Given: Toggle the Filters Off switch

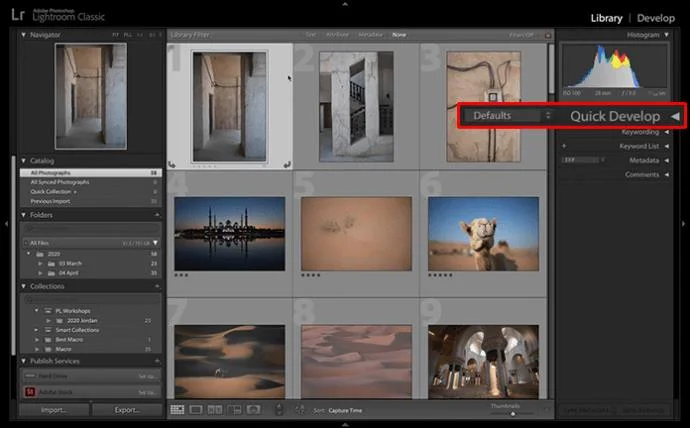Looking at the screenshot, I should click(521, 35).
